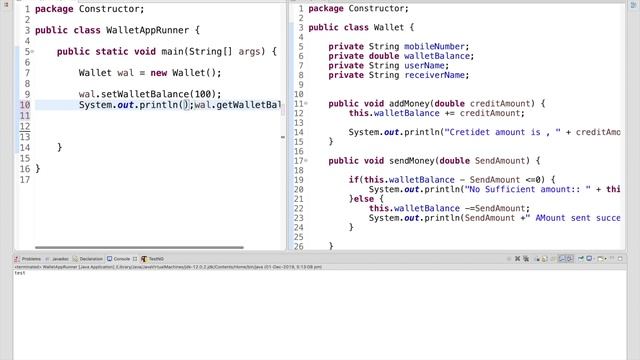Image resolution: width=640 pixels, height=360 pixels.
Task: Close the Console tab via its X
Action: click(135, 259)
